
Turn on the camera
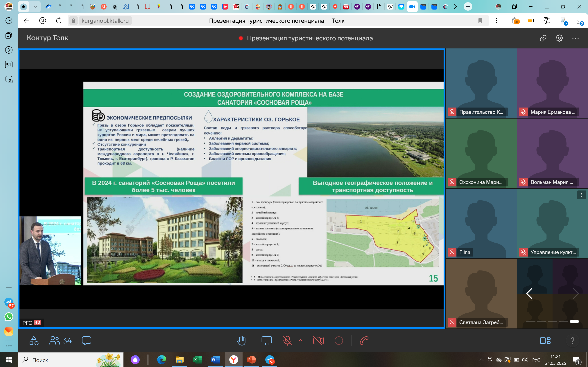coord(318,341)
